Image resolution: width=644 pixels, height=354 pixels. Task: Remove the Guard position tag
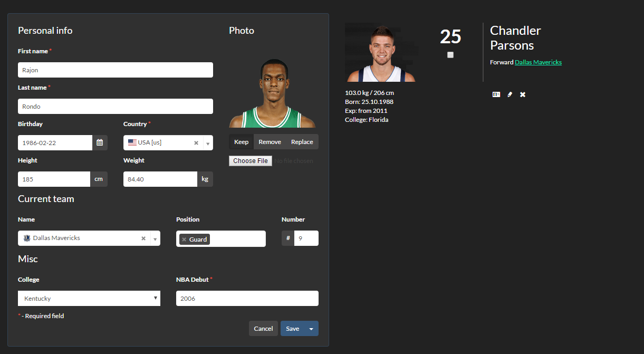click(x=184, y=240)
